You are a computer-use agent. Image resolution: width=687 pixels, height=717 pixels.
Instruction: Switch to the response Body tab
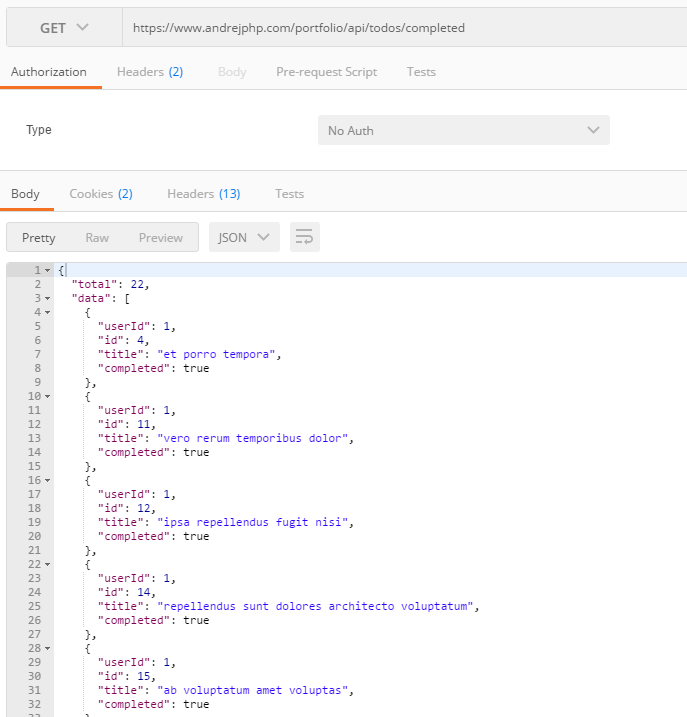click(25, 194)
